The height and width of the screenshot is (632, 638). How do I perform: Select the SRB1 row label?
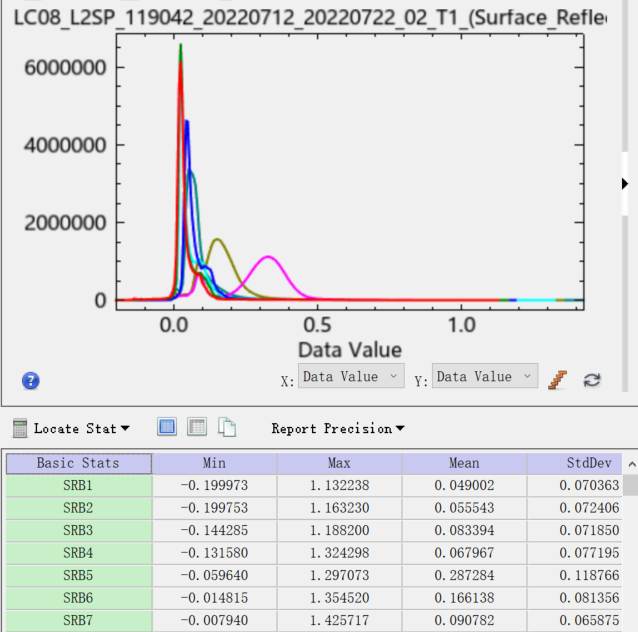point(79,485)
